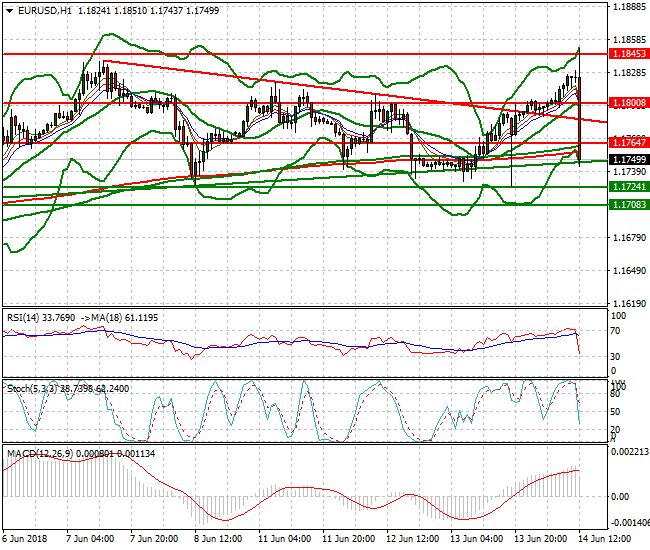Click the 1.16490 price scale value
This screenshot has width=650, height=550.
click(629, 271)
